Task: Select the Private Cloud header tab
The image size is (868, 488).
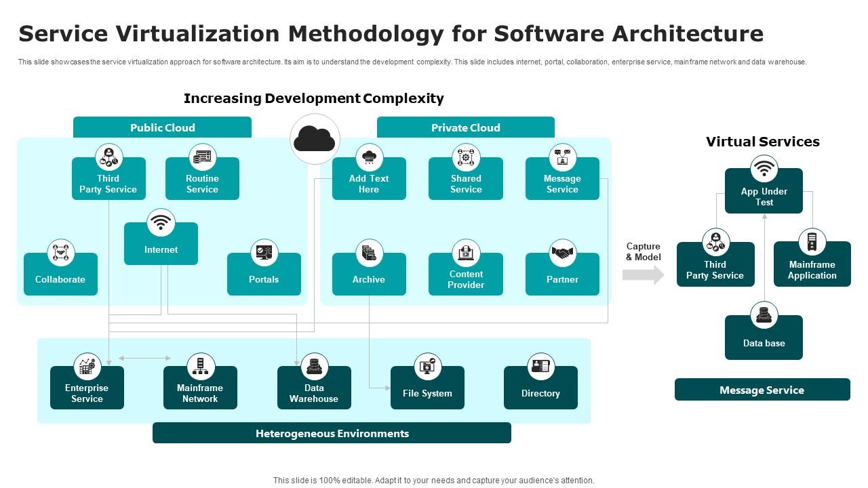Action: 465,127
